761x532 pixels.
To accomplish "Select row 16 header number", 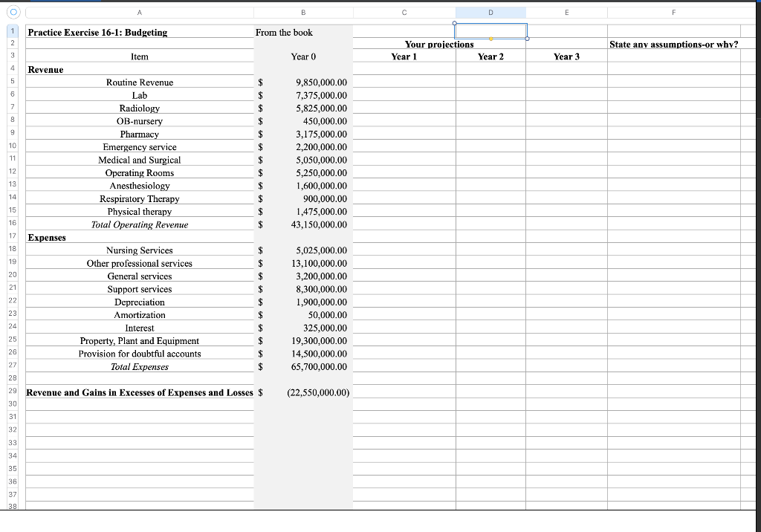I will coord(13,223).
